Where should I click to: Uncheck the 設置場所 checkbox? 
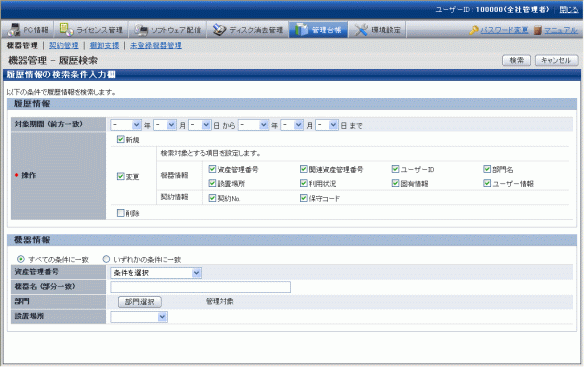[212, 183]
